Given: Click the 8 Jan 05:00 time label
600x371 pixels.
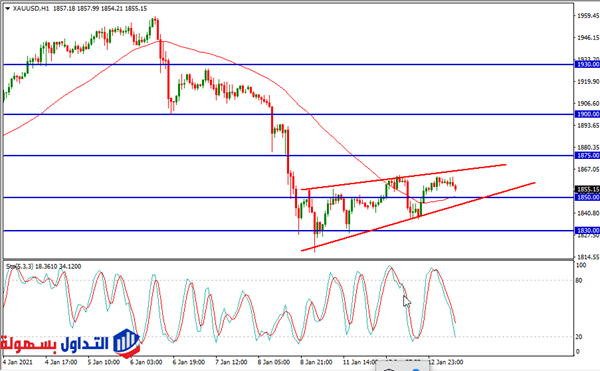Looking at the screenshot, I should (x=274, y=362).
